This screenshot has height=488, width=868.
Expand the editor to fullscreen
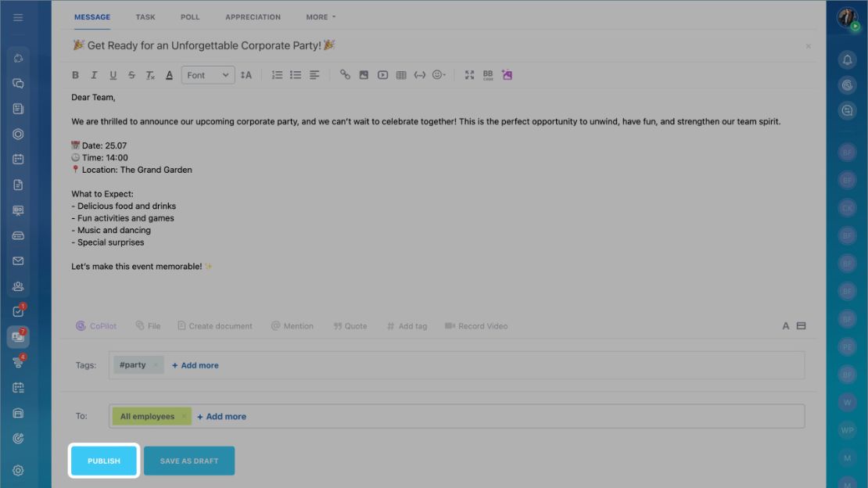(469, 75)
